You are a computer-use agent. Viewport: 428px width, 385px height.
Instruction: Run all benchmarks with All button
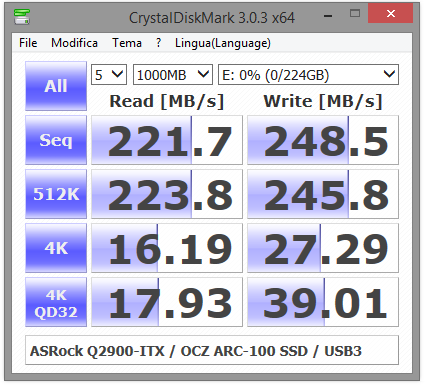click(x=56, y=86)
